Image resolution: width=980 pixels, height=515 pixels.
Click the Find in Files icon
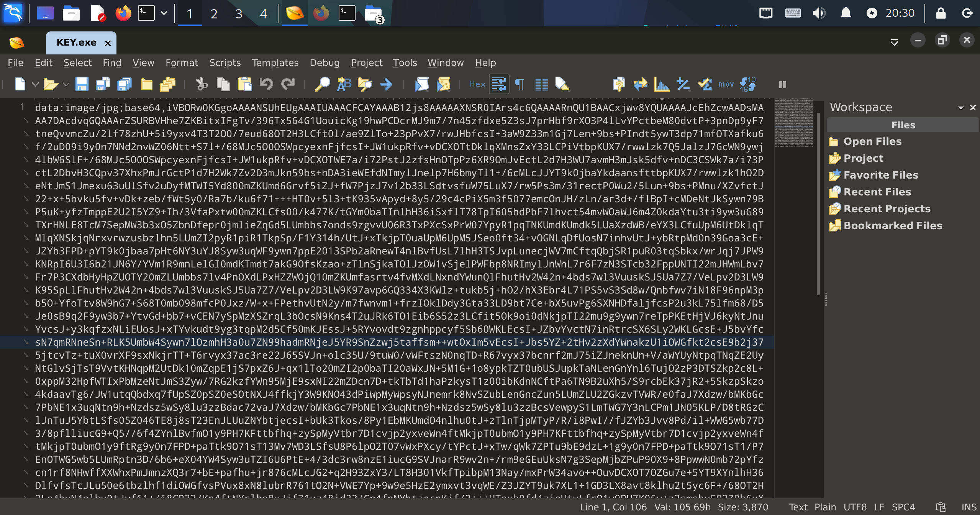point(364,84)
